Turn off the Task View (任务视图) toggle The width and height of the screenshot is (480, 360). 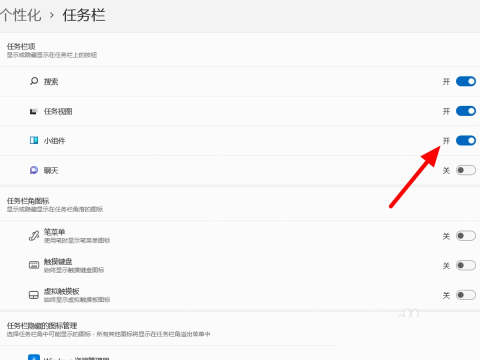pos(466,111)
